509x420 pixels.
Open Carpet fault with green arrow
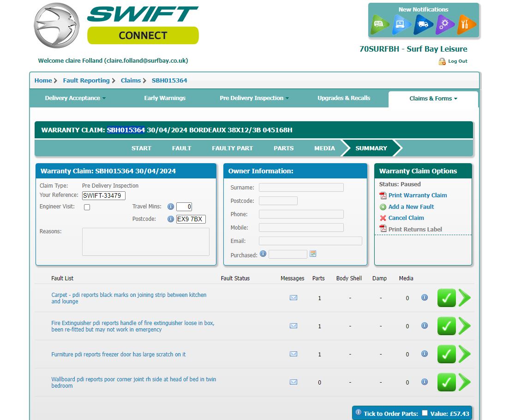coord(465,298)
